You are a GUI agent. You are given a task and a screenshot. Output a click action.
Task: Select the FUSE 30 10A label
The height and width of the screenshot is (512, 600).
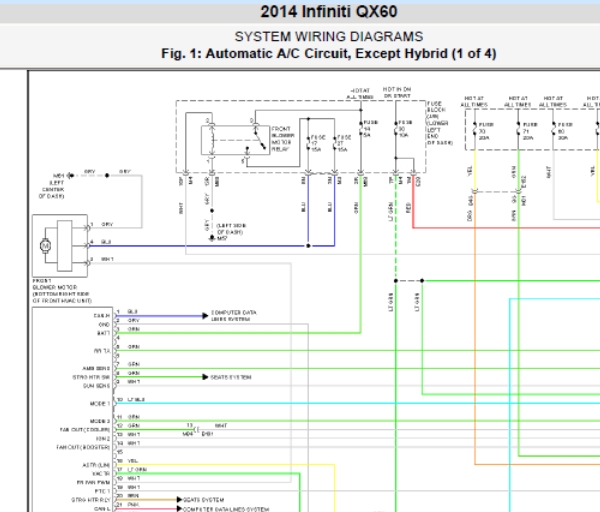coord(404,129)
